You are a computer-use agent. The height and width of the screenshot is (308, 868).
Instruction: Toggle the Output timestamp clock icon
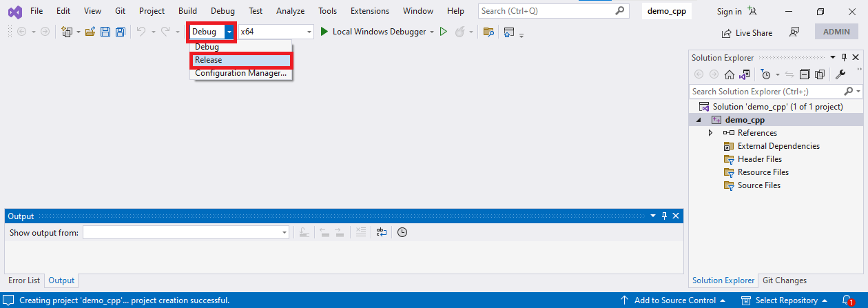pyautogui.click(x=402, y=232)
